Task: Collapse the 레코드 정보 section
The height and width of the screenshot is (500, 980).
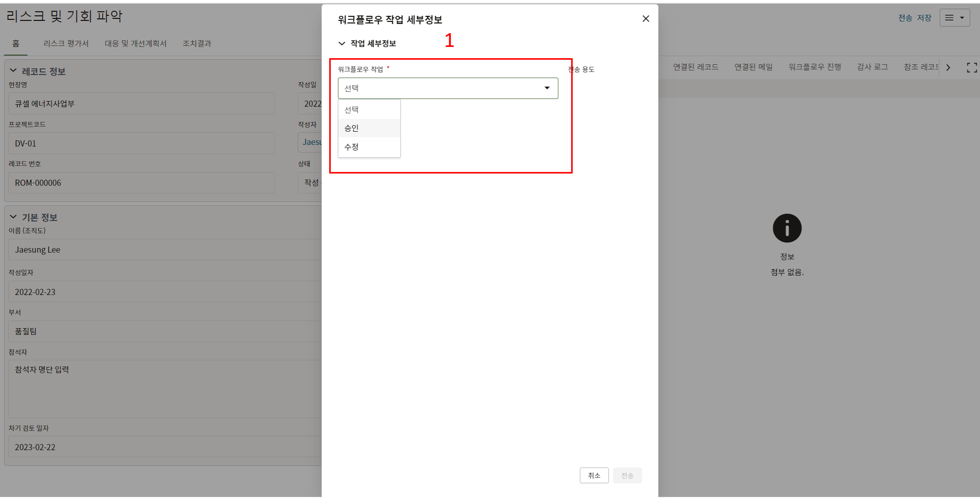Action: coord(13,71)
